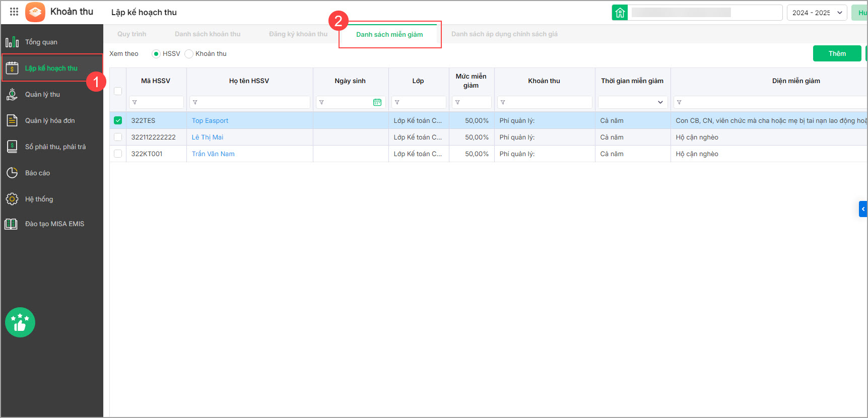The height and width of the screenshot is (418, 868).
Task: Open Tổng quan chart icon in sidebar
Action: click(x=12, y=42)
